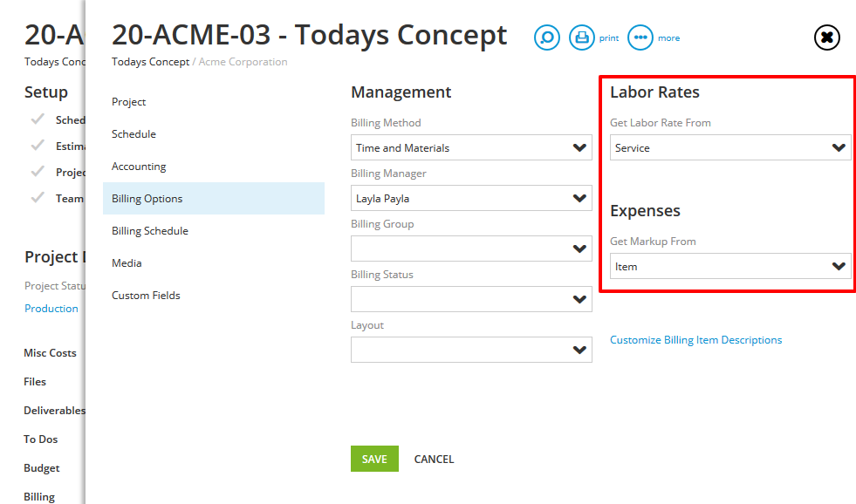Open To Dos in background sidebar
The image size is (856, 504).
[40, 439]
